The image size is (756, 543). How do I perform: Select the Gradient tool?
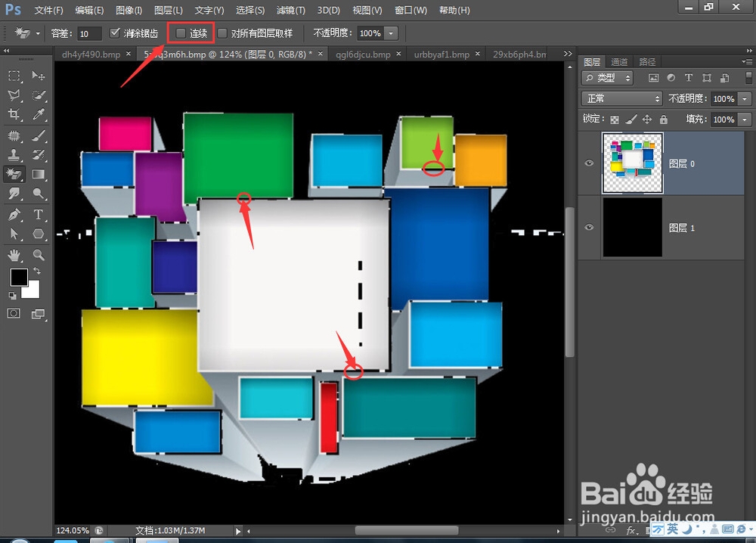(x=38, y=174)
